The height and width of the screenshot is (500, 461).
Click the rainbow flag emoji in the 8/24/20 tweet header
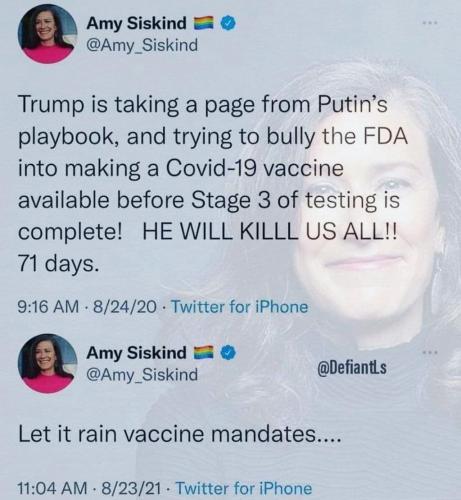[204, 23]
